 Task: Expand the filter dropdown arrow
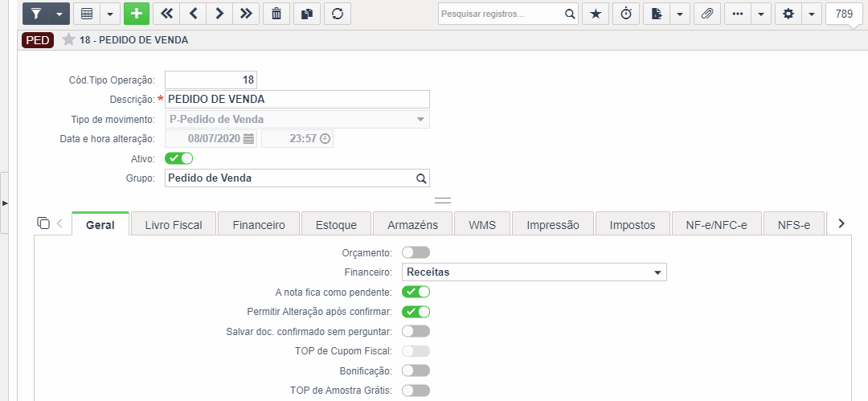coord(59,14)
